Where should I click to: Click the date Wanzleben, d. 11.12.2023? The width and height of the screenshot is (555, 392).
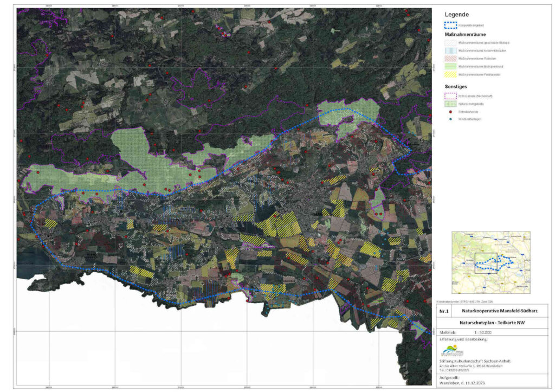tap(464, 383)
